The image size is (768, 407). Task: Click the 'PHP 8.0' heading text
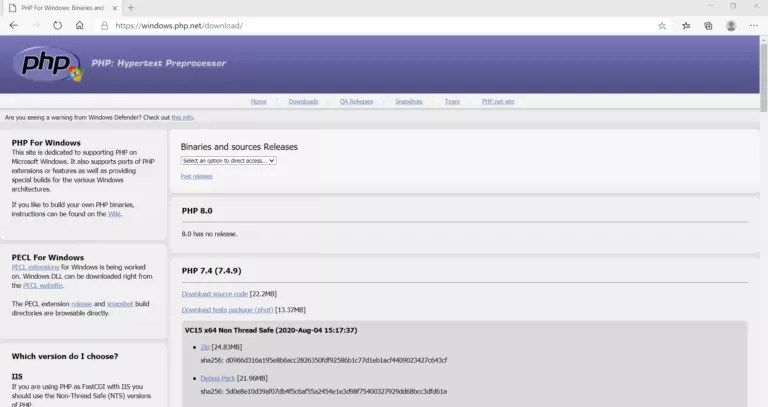(x=197, y=211)
